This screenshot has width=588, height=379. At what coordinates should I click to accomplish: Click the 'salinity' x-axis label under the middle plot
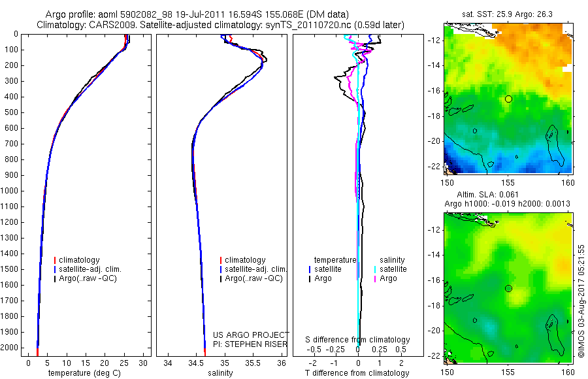(x=220, y=373)
